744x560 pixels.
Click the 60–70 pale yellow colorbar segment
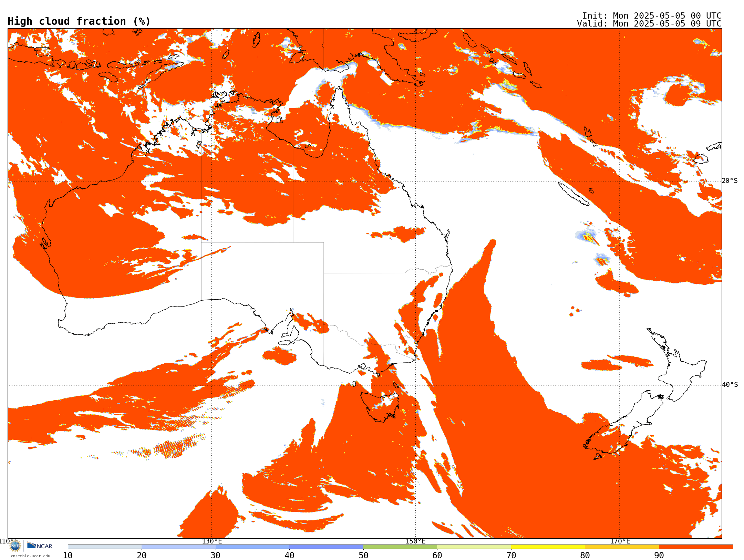coord(474,547)
